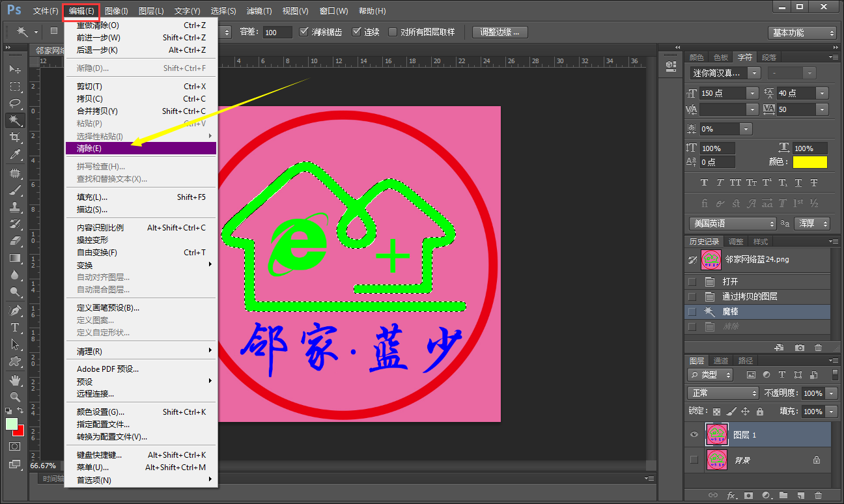Apply faux bold character style
This screenshot has height=504, width=844.
click(704, 182)
